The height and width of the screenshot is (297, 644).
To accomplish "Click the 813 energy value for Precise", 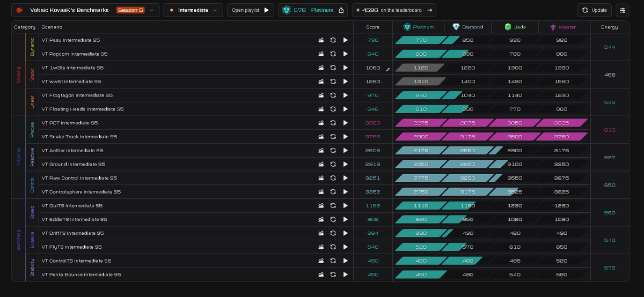I will [x=610, y=130].
